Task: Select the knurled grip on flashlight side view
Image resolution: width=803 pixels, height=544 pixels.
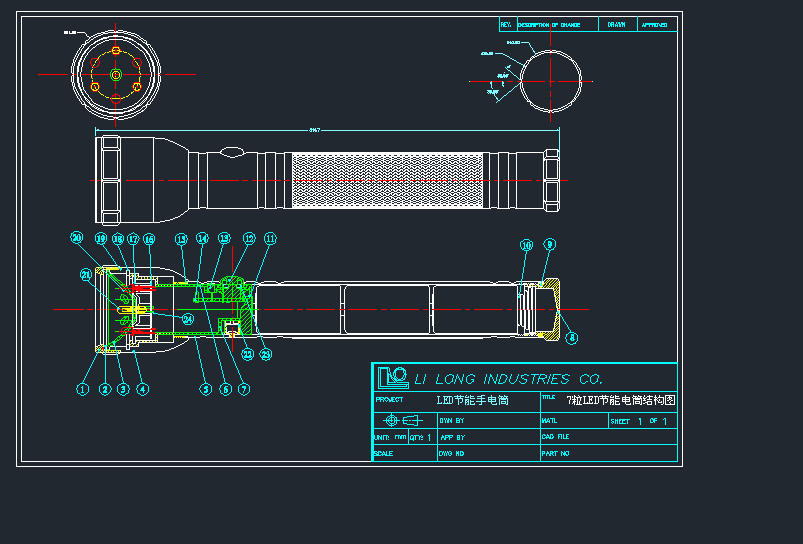Action: (x=386, y=182)
